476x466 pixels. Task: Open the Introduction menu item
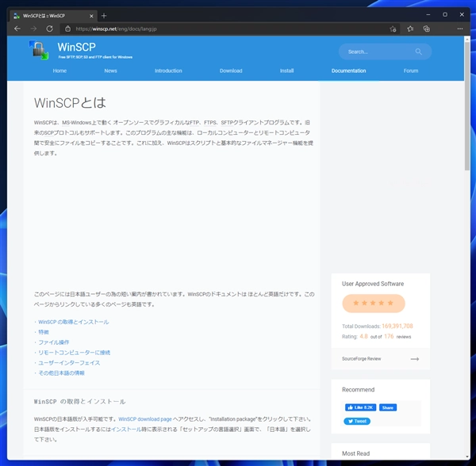click(168, 71)
